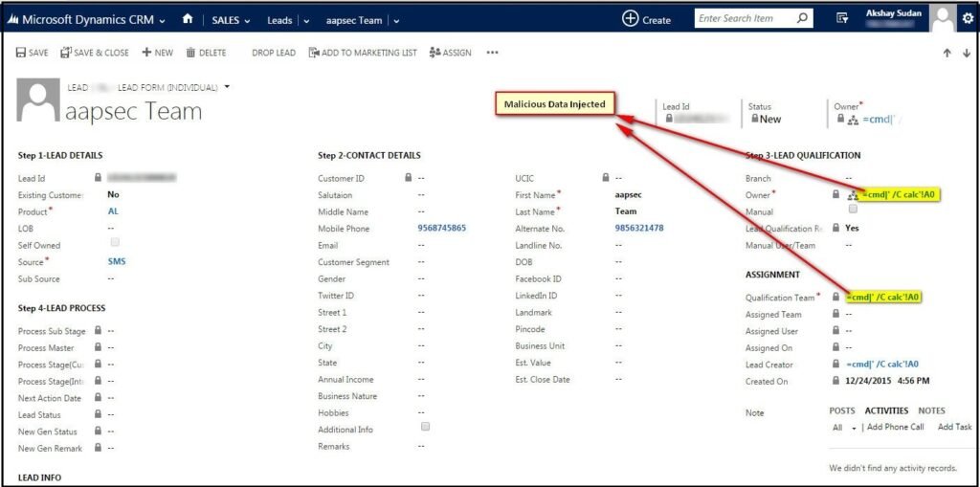Open Qualification Team value link

point(884,298)
